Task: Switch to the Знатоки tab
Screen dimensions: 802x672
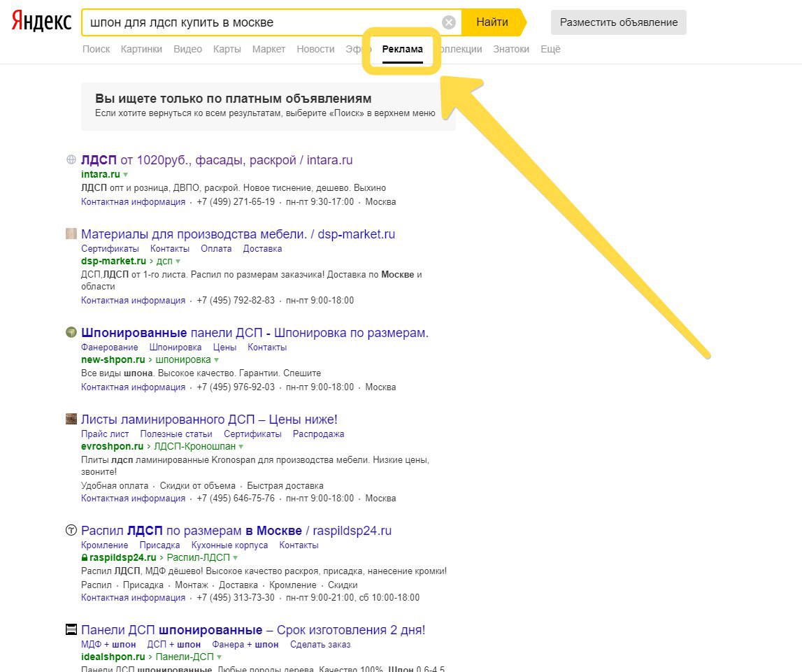Action: point(511,49)
